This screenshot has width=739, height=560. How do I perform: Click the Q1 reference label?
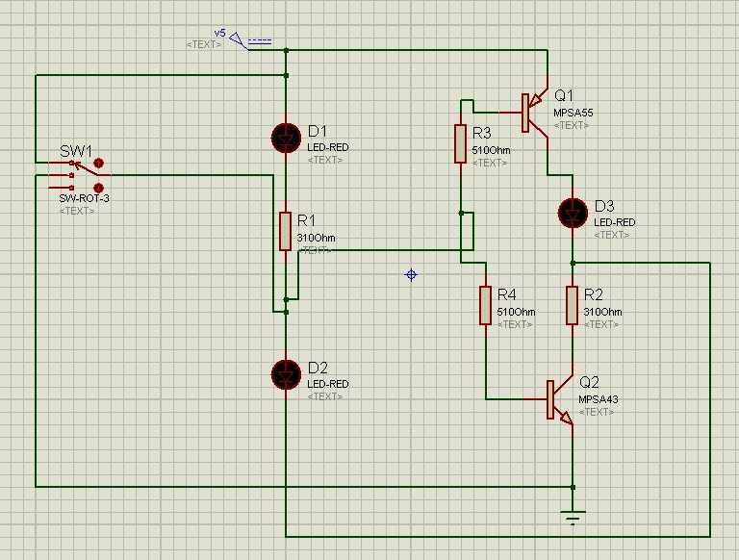[564, 95]
